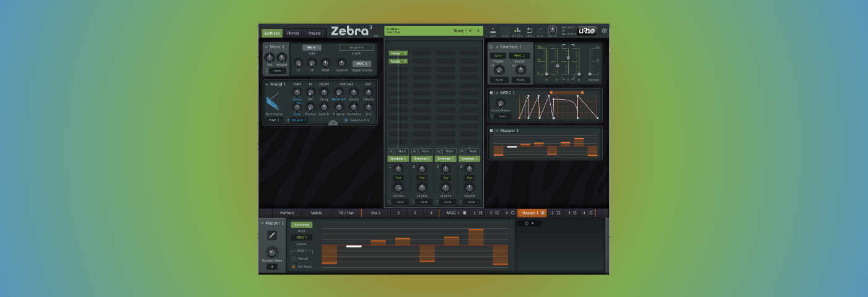The height and width of the screenshot is (297, 868).
Task: Open the Key Ctrl icon
Action: [517, 30]
